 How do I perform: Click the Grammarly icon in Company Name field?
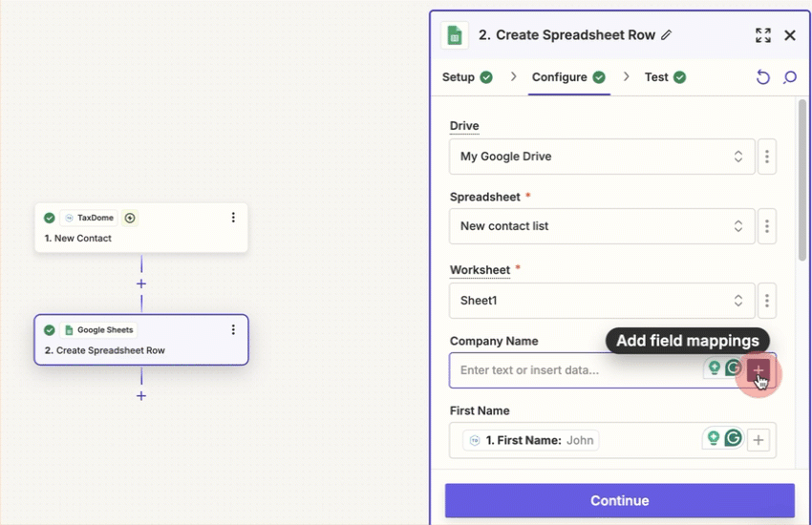click(734, 368)
